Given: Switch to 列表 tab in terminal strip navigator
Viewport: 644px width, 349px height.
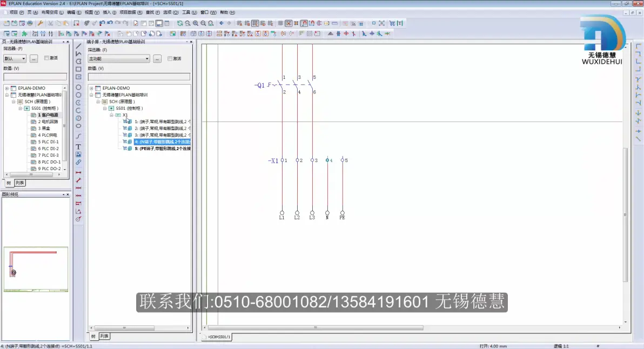Looking at the screenshot, I should [104, 336].
